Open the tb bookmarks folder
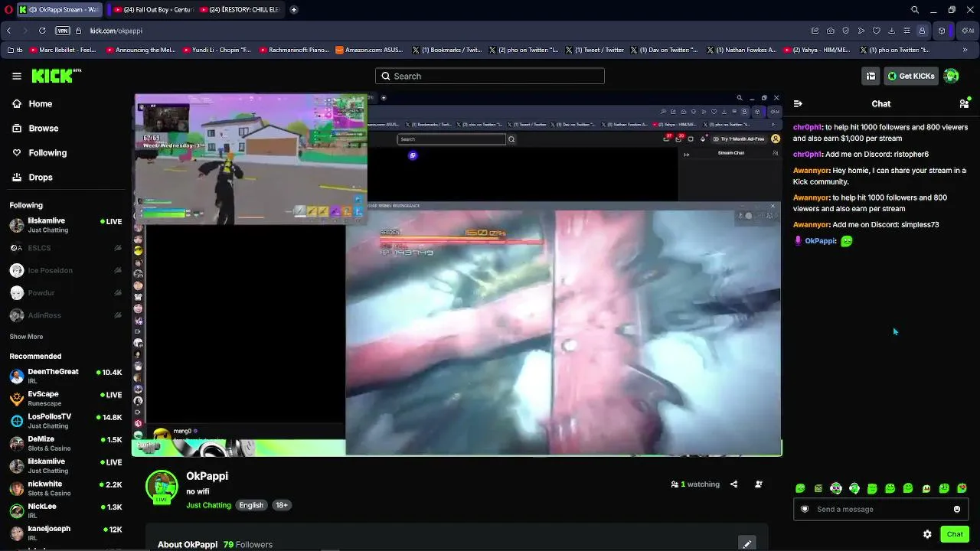This screenshot has height=551, width=980. tap(15, 50)
